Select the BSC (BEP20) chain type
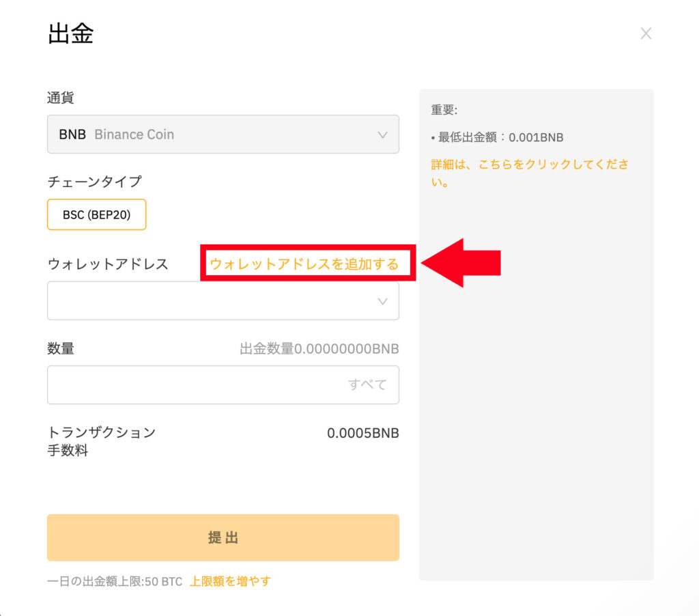Image resolution: width=699 pixels, height=616 pixels. (x=97, y=214)
